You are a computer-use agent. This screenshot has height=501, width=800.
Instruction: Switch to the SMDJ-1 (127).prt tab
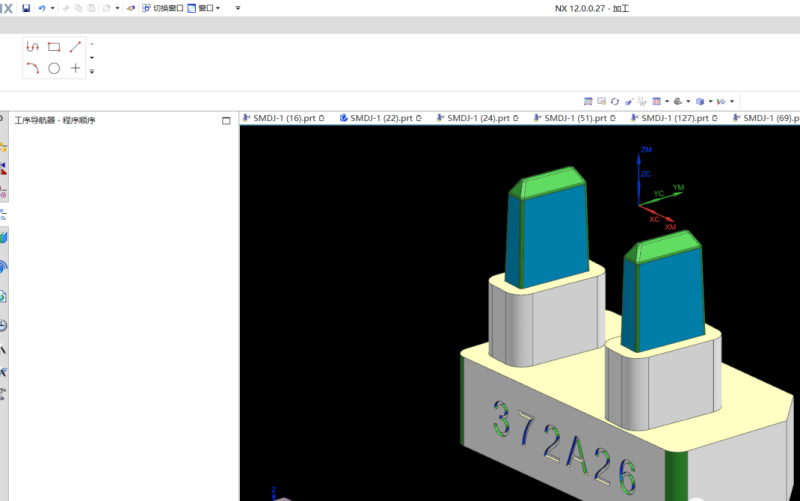674,118
